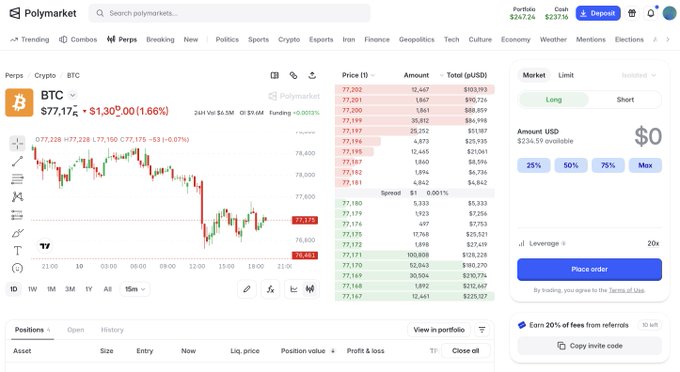The image size is (680, 372).
Task: Expand the BTC asset selector chevron
Action: point(73,95)
